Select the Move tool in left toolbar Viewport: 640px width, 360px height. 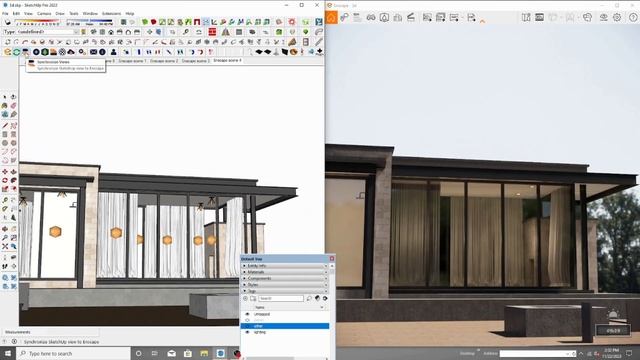click(x=5, y=171)
